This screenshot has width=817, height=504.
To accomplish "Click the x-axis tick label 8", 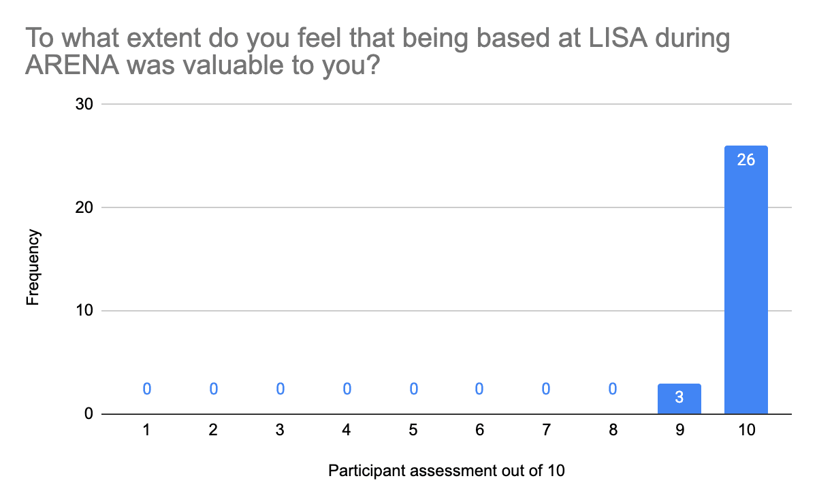I will pos(613,430).
